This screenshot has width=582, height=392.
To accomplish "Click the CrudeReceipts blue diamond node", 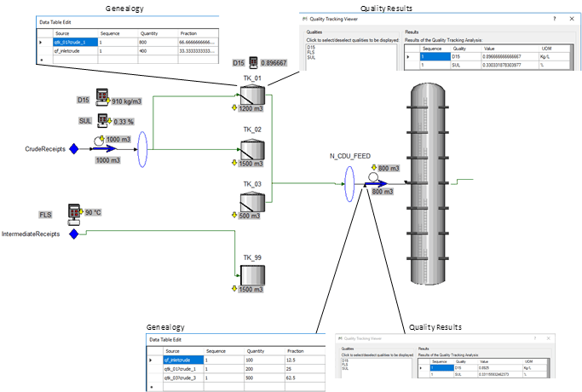I will 73,148.
